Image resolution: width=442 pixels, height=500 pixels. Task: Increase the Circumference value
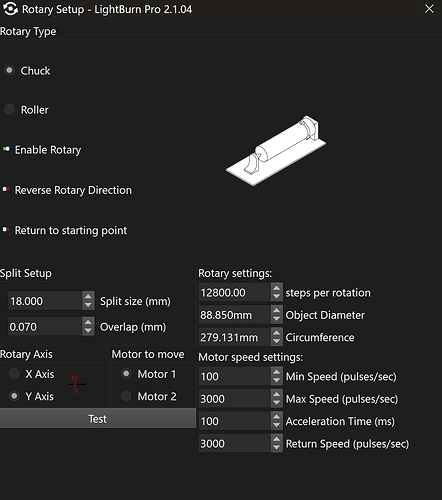click(276, 333)
